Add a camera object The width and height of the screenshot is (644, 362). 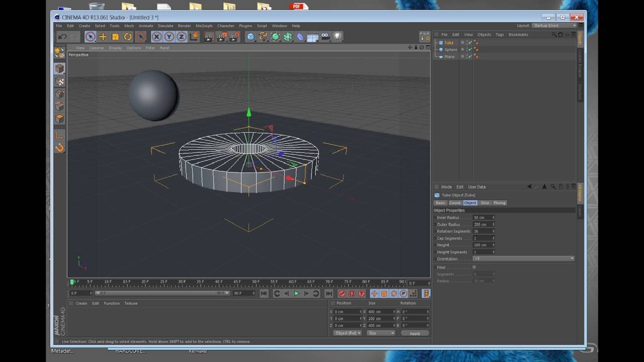[326, 37]
